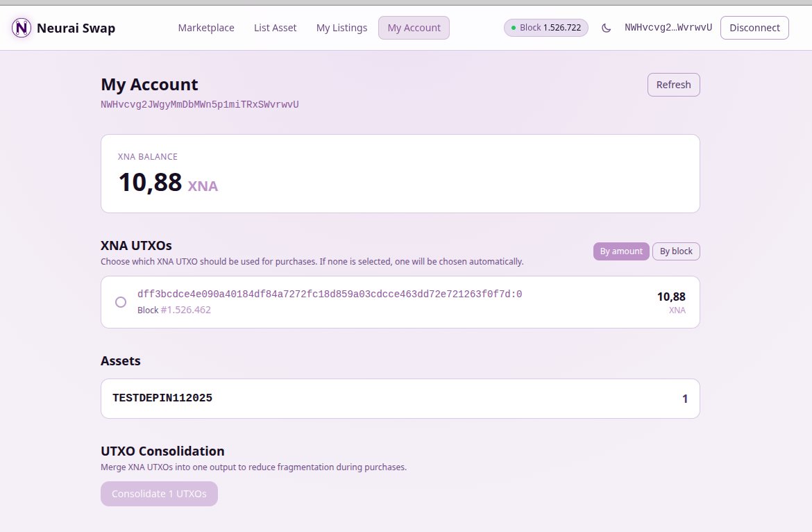The height and width of the screenshot is (532, 812).
Task: Click the Block 1.526.722 status badge
Action: pos(545,28)
